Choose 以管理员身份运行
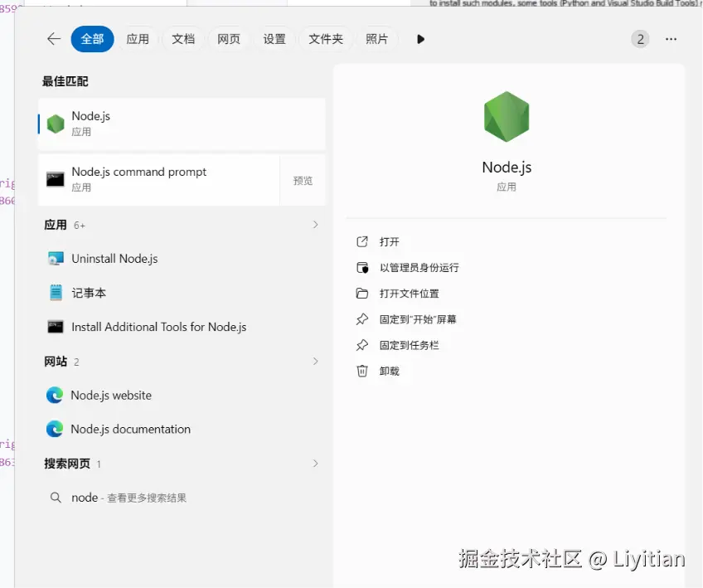 pyautogui.click(x=419, y=268)
